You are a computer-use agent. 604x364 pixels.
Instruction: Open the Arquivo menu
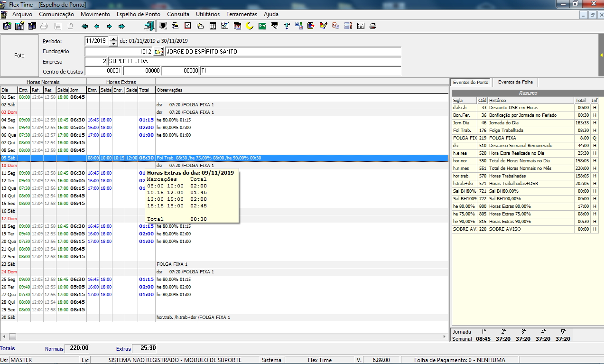point(22,14)
